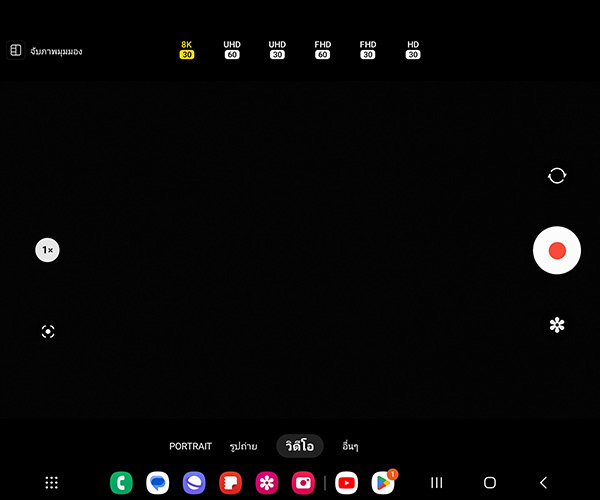
Task: Go back using the navigation arrow
Action: (x=543, y=483)
